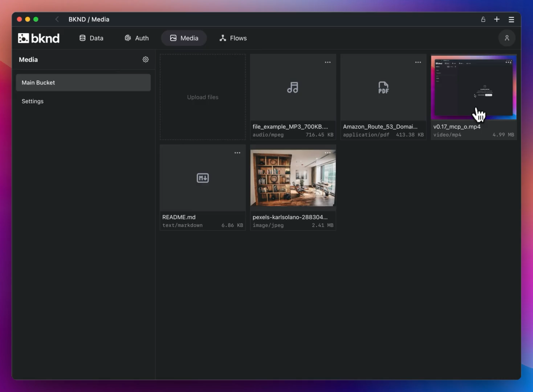Select Main Bucket in sidebar
This screenshot has height=392, width=533.
click(x=83, y=83)
